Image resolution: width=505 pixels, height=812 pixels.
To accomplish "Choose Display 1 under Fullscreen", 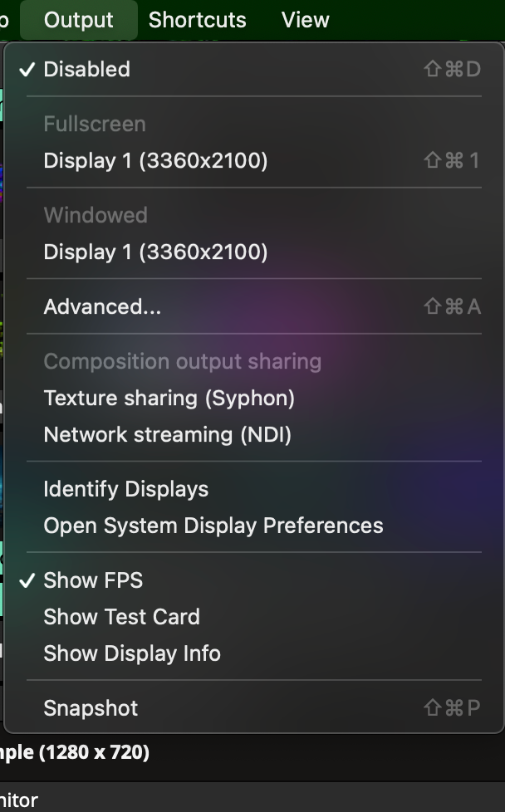I will (x=155, y=161).
